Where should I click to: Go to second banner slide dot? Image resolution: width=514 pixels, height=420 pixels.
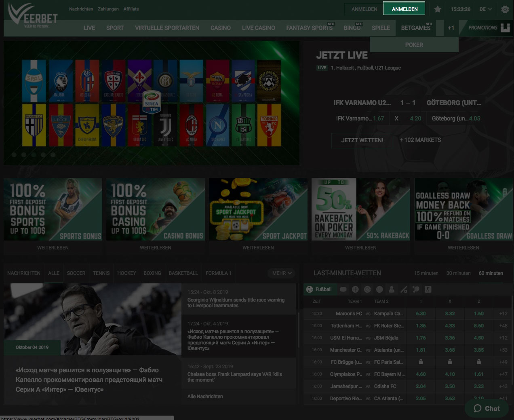pos(24,155)
